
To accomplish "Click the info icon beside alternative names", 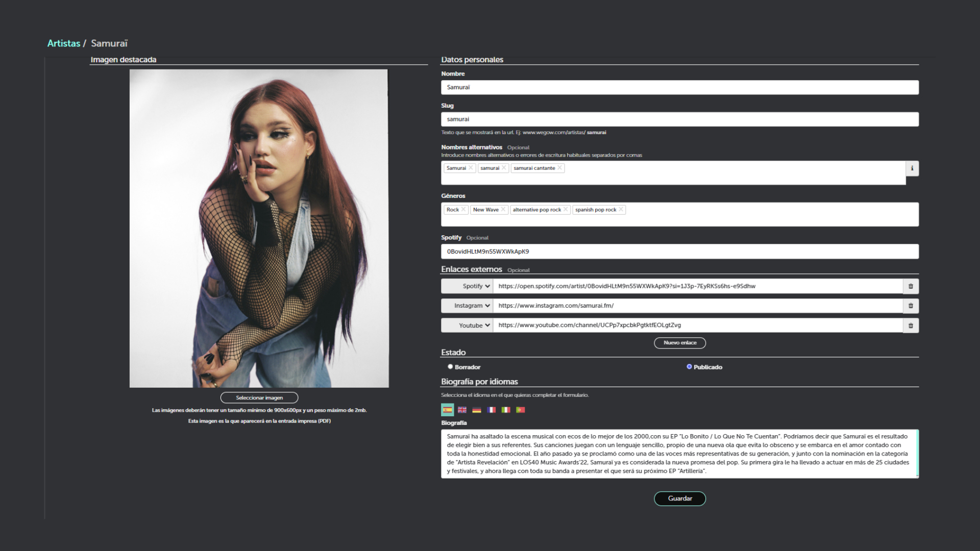I will point(912,168).
